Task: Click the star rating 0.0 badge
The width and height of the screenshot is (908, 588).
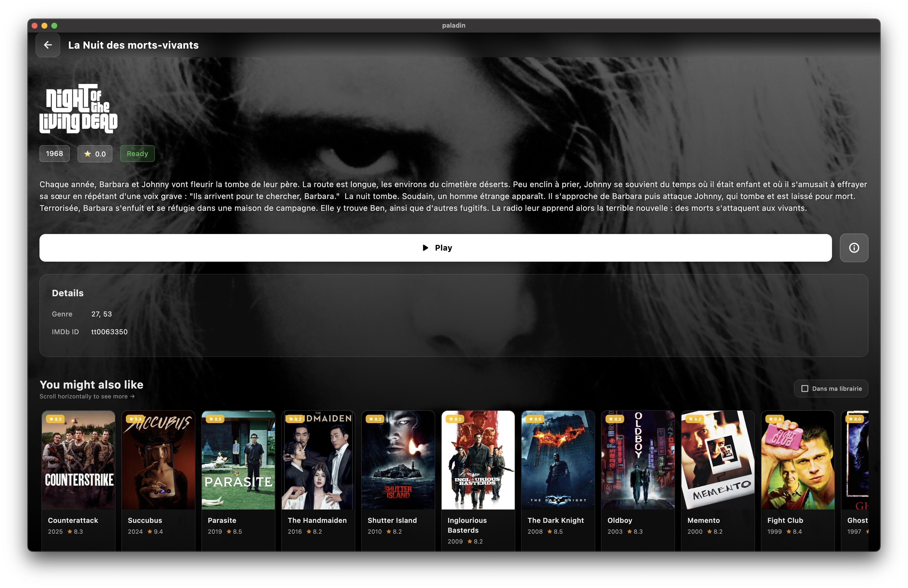Action: coord(95,154)
